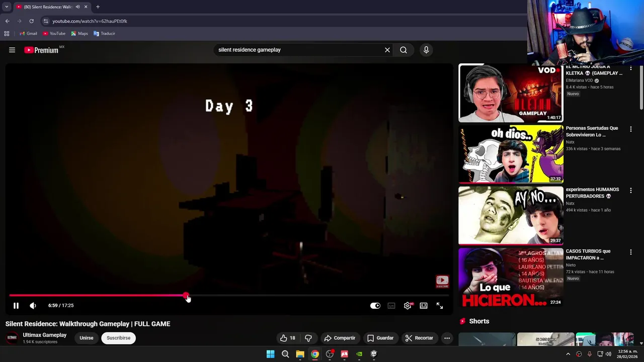Like the video with thumbs up

click(288, 338)
